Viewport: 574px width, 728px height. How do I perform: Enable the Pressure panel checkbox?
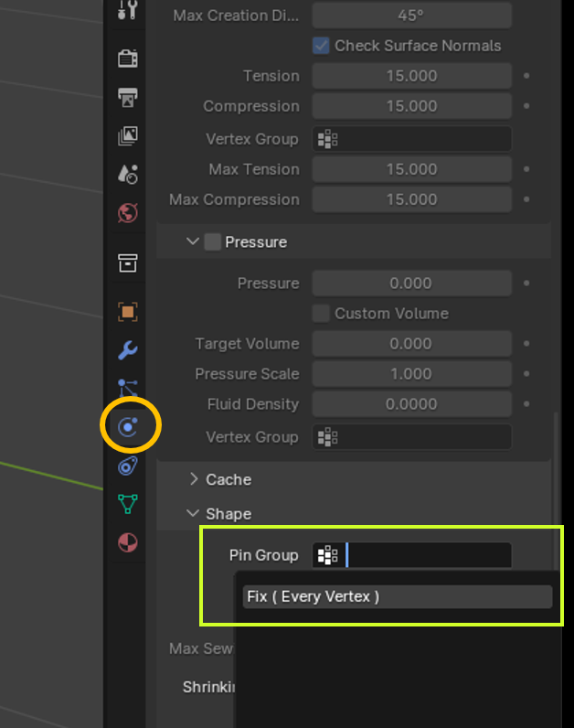coord(213,241)
